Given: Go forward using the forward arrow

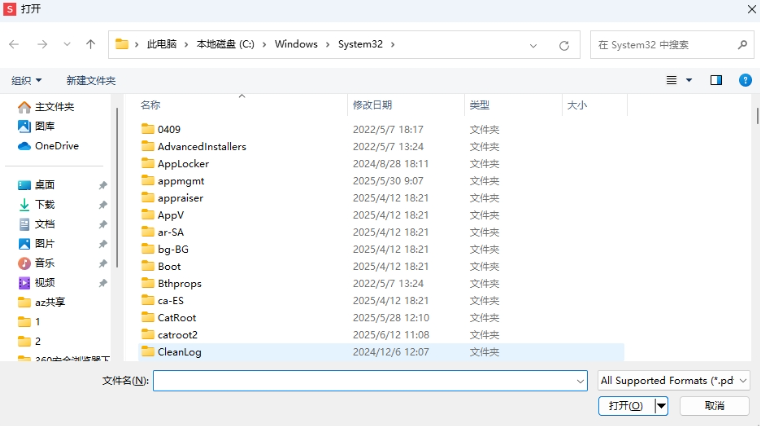Looking at the screenshot, I should click(x=42, y=45).
